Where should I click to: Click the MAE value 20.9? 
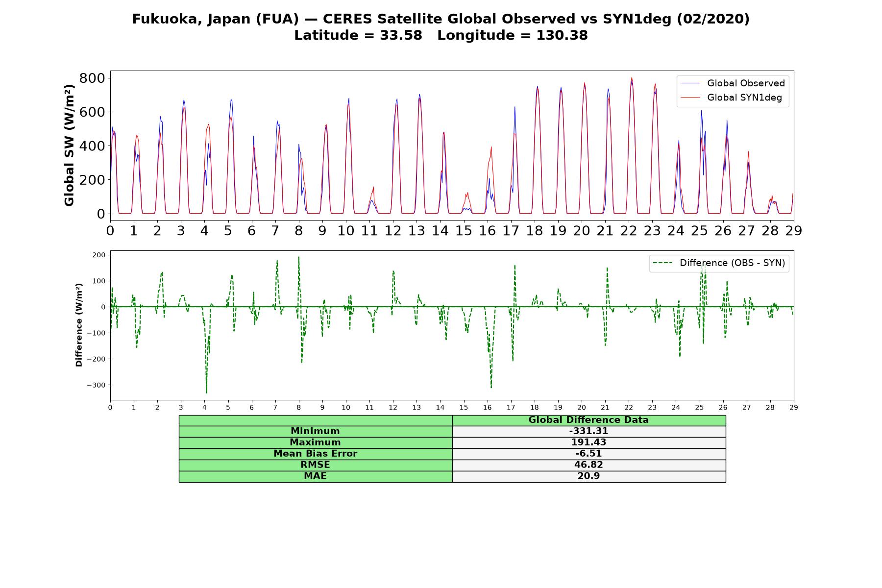click(588, 476)
